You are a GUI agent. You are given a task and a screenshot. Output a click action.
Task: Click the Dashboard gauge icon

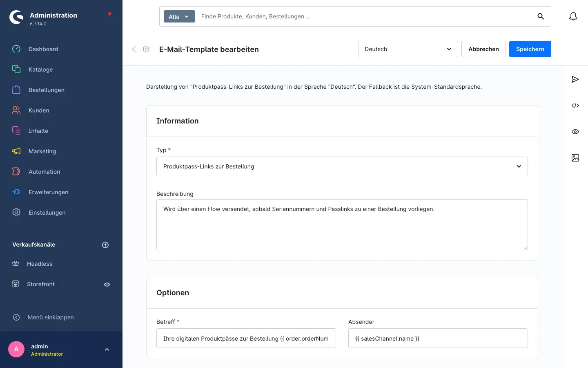tap(16, 49)
